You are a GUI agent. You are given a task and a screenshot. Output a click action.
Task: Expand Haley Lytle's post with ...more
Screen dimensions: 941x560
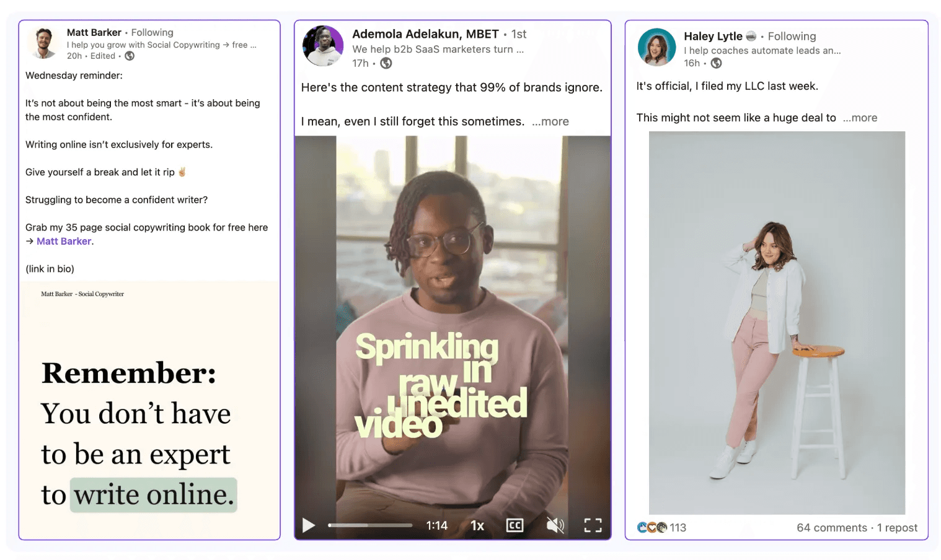click(x=860, y=118)
